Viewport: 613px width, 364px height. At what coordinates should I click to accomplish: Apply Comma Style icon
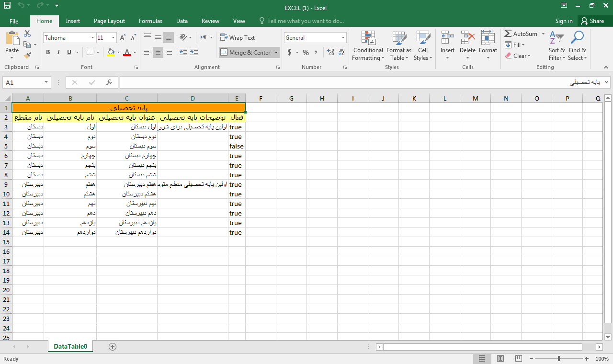[x=316, y=52]
